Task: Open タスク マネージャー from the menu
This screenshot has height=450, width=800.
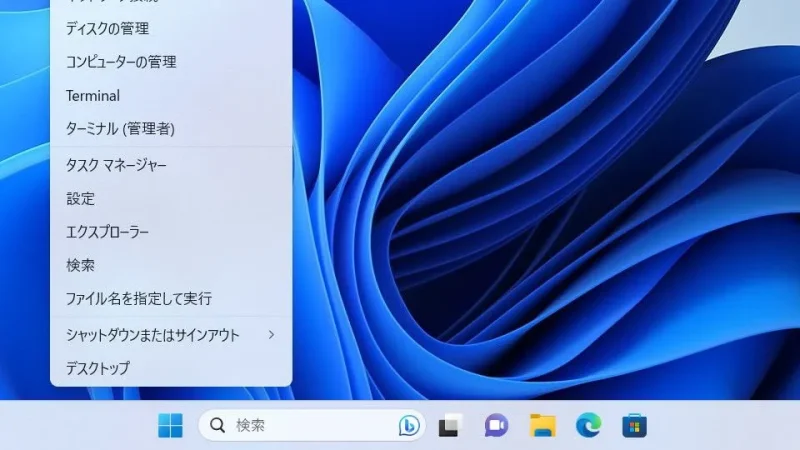Action: (171, 165)
